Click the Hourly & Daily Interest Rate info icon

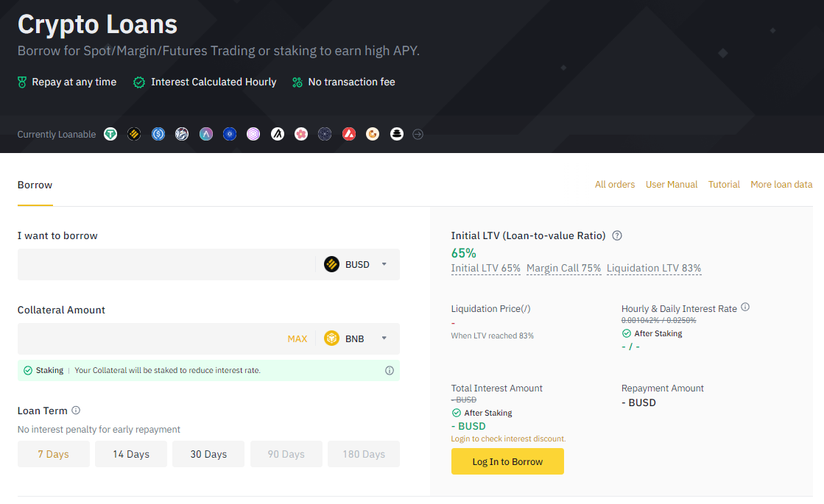pyautogui.click(x=745, y=307)
